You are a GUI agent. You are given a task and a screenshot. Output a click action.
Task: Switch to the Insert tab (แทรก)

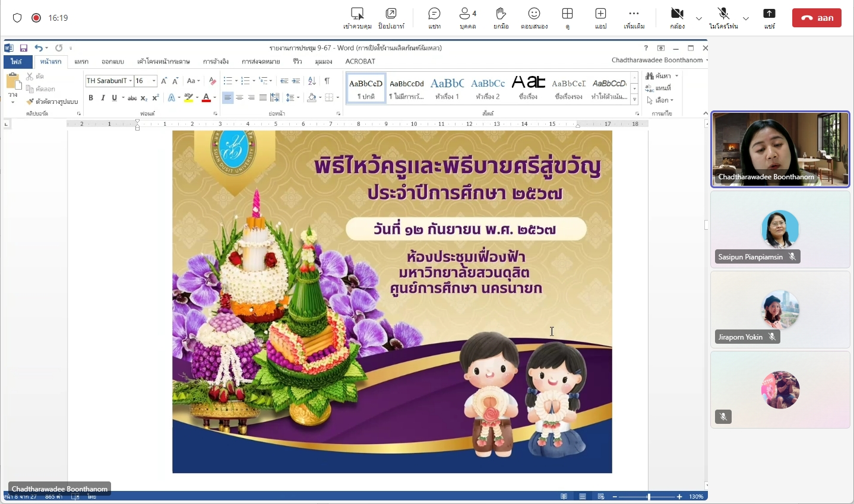coord(81,61)
